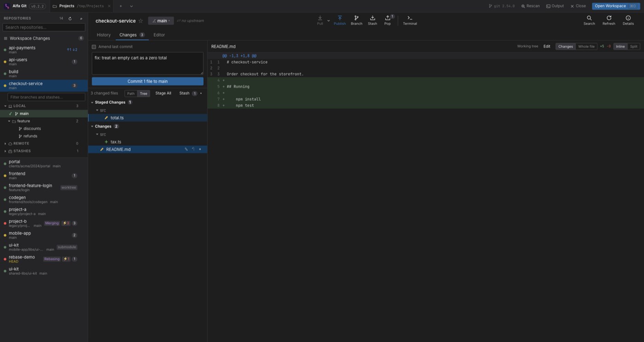Open the Pull options dropdown arrow

328,21
